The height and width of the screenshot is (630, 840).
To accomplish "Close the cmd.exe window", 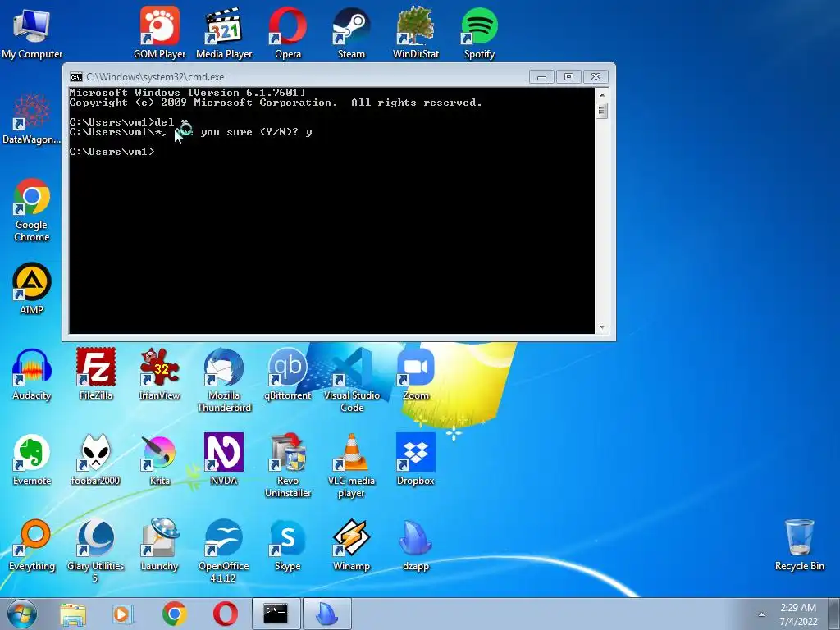I will pyautogui.click(x=596, y=77).
